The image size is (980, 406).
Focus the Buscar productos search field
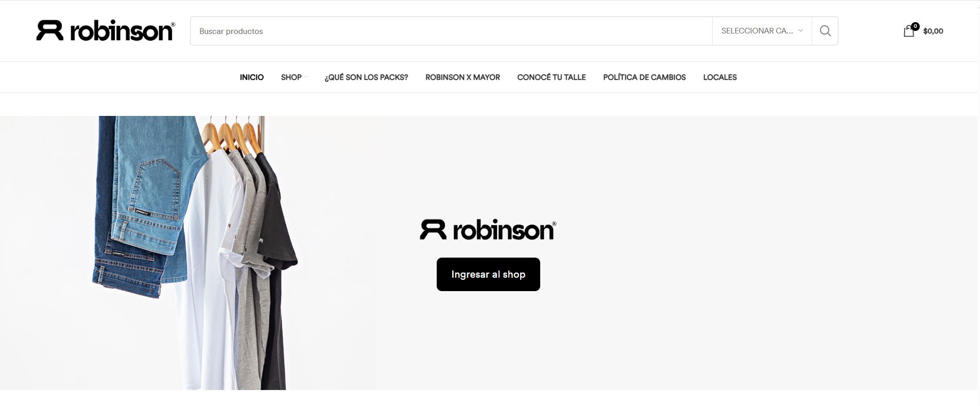pyautogui.click(x=451, y=31)
